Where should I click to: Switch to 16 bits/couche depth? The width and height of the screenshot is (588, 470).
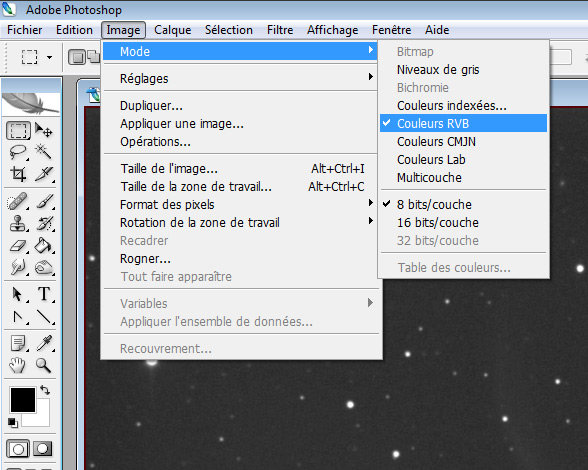pos(463,222)
